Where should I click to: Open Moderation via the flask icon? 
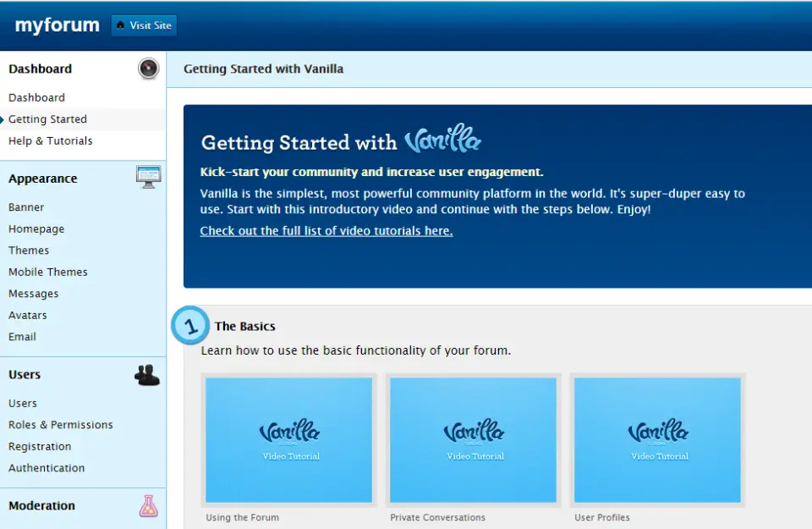[148, 505]
